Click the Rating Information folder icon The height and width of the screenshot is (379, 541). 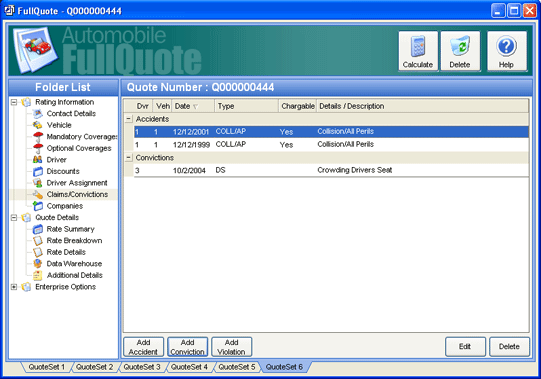point(26,102)
